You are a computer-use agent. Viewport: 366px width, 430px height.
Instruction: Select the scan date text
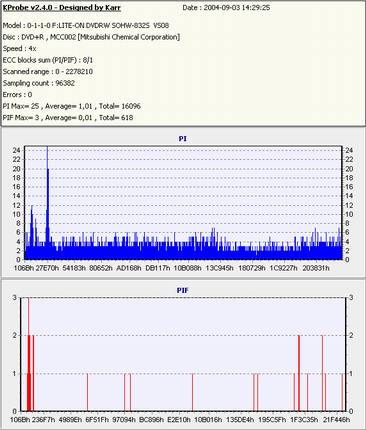click(226, 7)
